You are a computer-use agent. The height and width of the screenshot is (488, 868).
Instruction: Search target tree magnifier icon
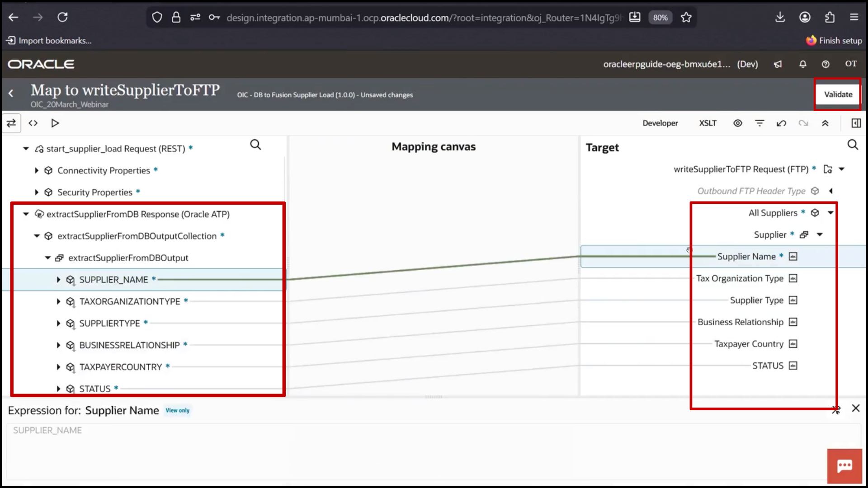tap(853, 145)
